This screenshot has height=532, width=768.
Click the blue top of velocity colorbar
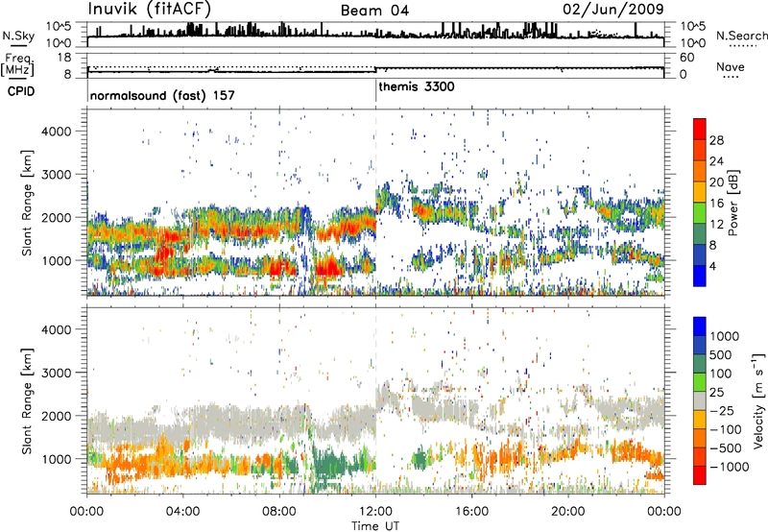pos(700,326)
